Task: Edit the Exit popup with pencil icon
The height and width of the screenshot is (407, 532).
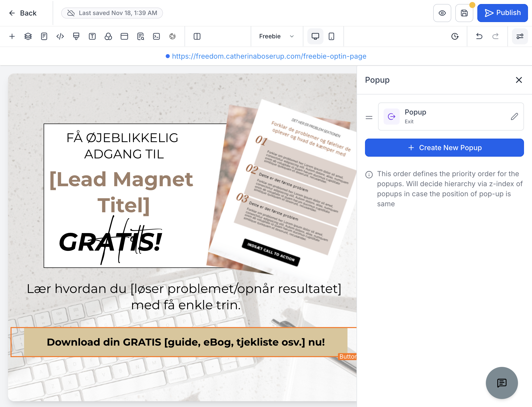Action: click(514, 117)
